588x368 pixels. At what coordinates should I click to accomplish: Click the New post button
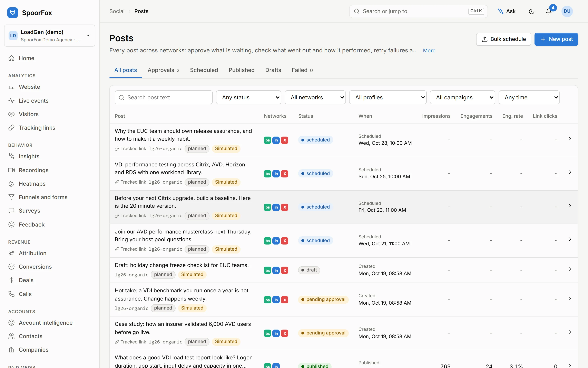coord(556,39)
